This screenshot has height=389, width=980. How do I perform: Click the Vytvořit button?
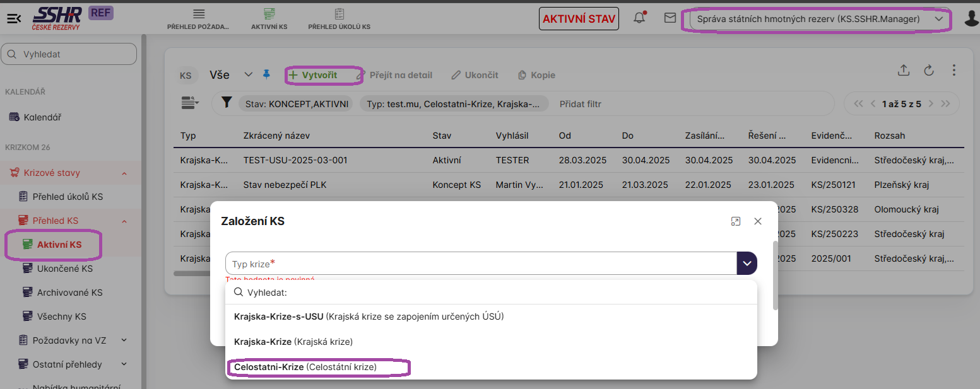[x=313, y=75]
